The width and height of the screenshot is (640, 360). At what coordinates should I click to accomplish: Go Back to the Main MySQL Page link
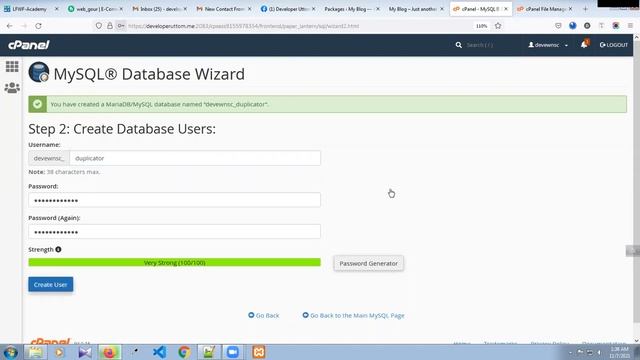tap(353, 316)
